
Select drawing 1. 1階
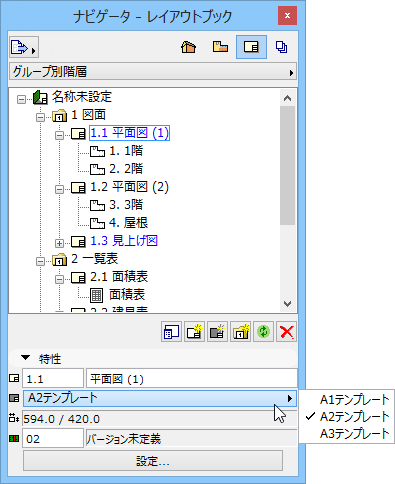tap(126, 151)
